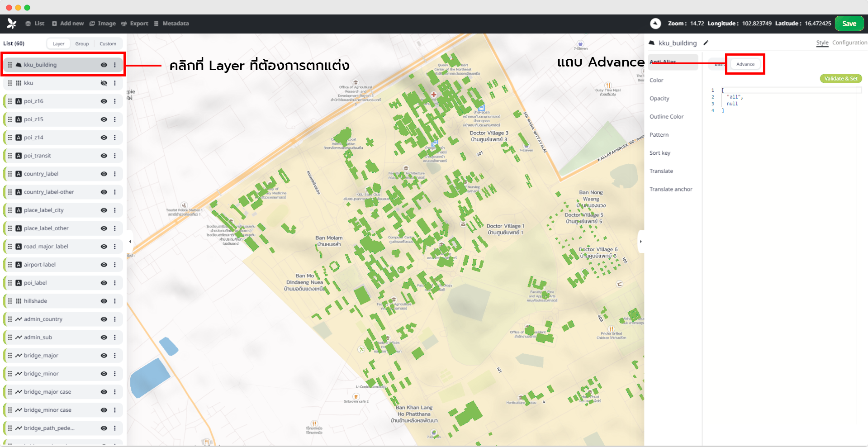Open more options for poi_label layer

[115, 283]
